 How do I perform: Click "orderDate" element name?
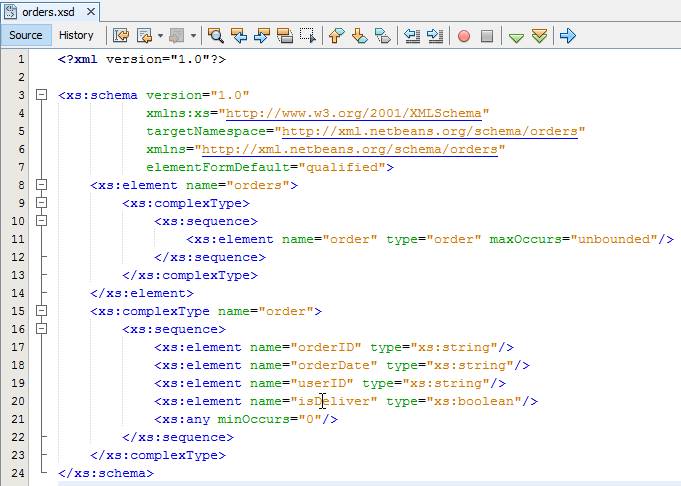pyautogui.click(x=334, y=365)
